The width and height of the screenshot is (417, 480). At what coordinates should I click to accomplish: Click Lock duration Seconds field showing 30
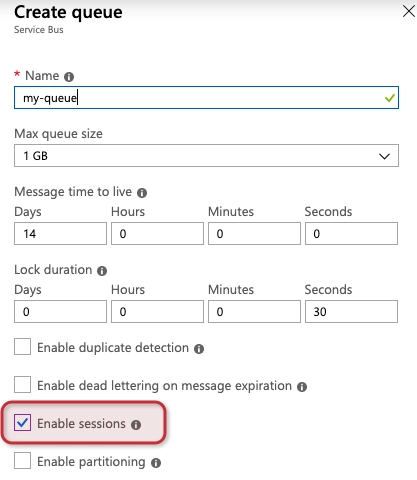[x=351, y=312]
